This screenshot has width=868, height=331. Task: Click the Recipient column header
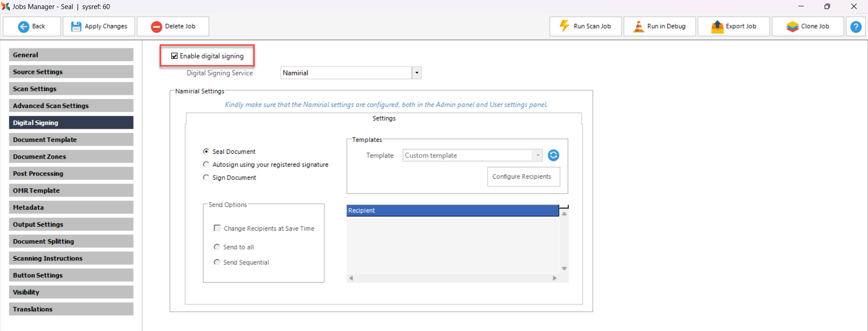[x=452, y=211]
